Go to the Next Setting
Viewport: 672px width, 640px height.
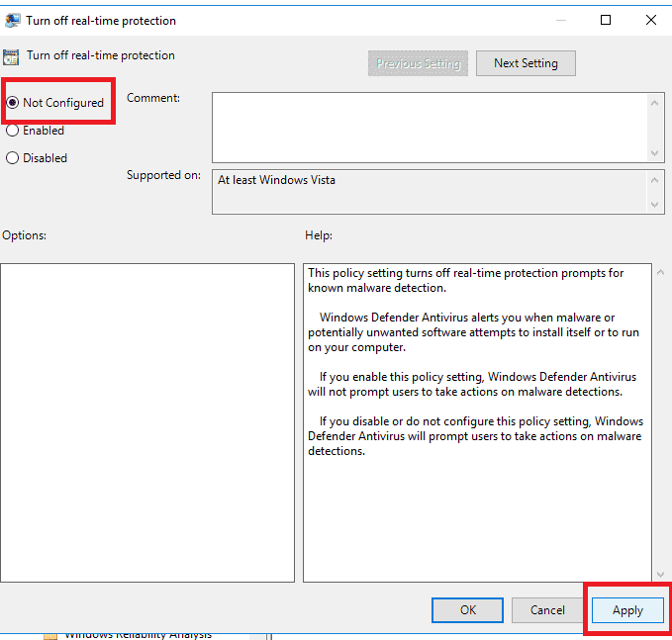point(526,63)
